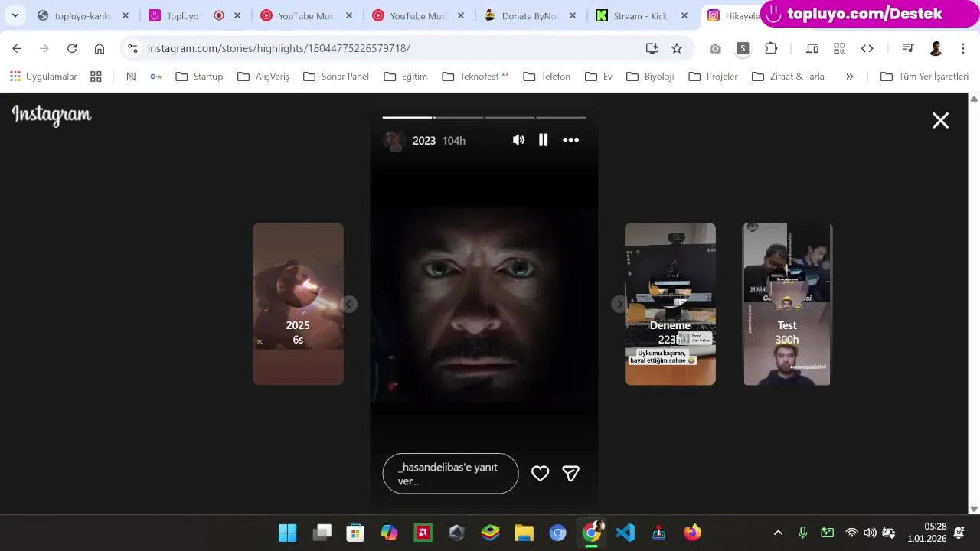Open the Eğitim bookmarks folder
This screenshot has height=551, width=980.
[406, 77]
